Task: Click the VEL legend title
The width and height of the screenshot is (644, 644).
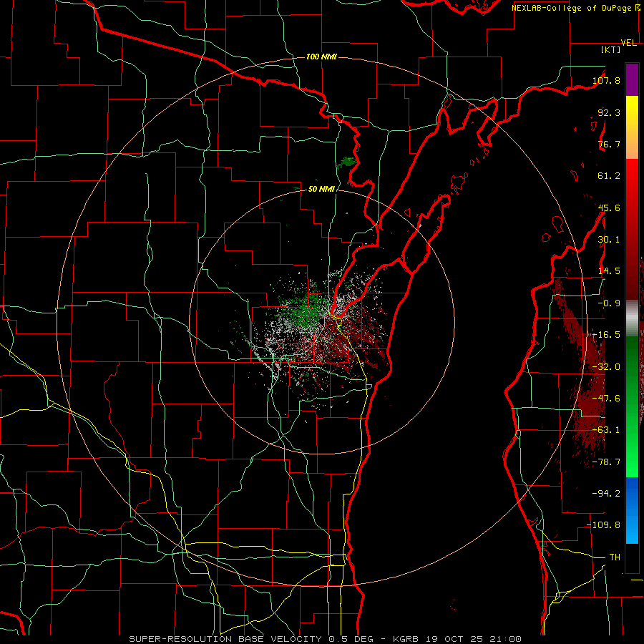Action: click(628, 43)
